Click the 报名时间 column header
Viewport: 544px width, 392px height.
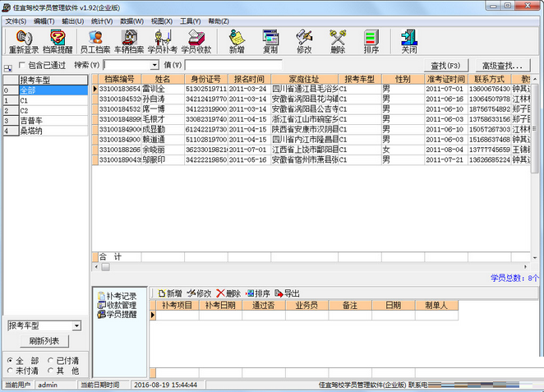pyautogui.click(x=249, y=79)
